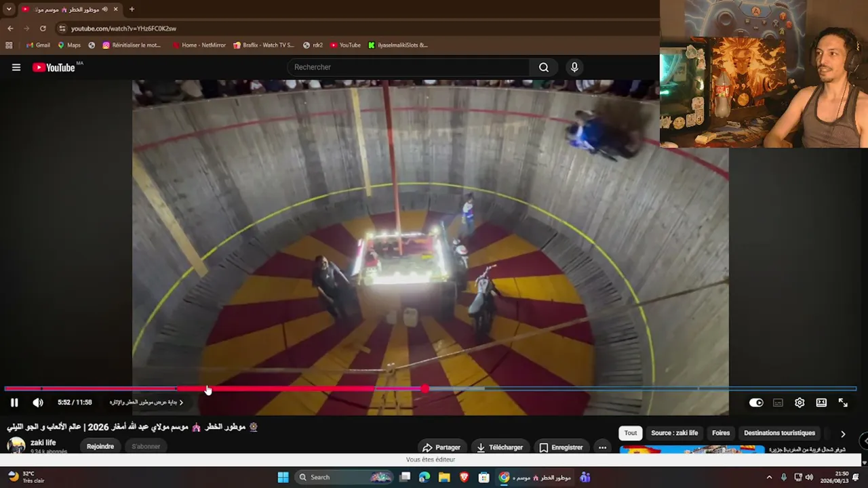Open the ilyaselmalikiSlots bookmark
868x488 pixels.
[x=398, y=45]
